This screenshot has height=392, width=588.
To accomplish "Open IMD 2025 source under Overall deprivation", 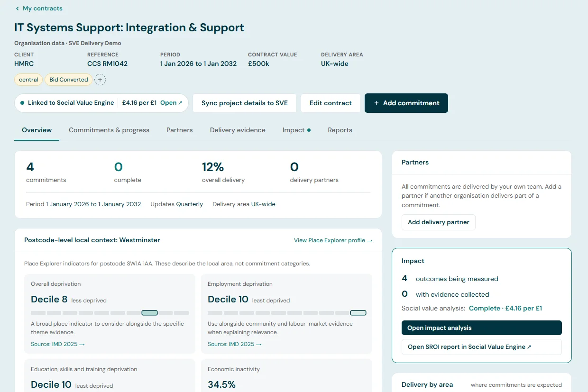I will point(58,344).
